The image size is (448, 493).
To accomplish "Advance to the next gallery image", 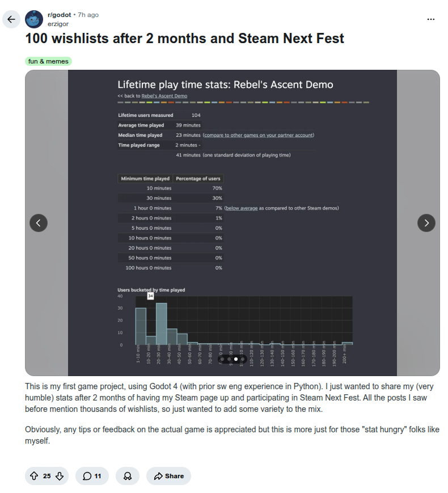I will [x=426, y=223].
